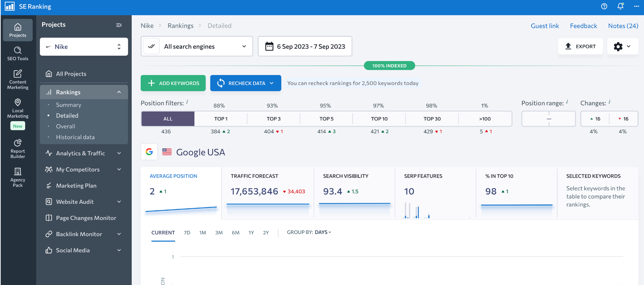
Task: Click the Google search engine logo
Action: [149, 152]
